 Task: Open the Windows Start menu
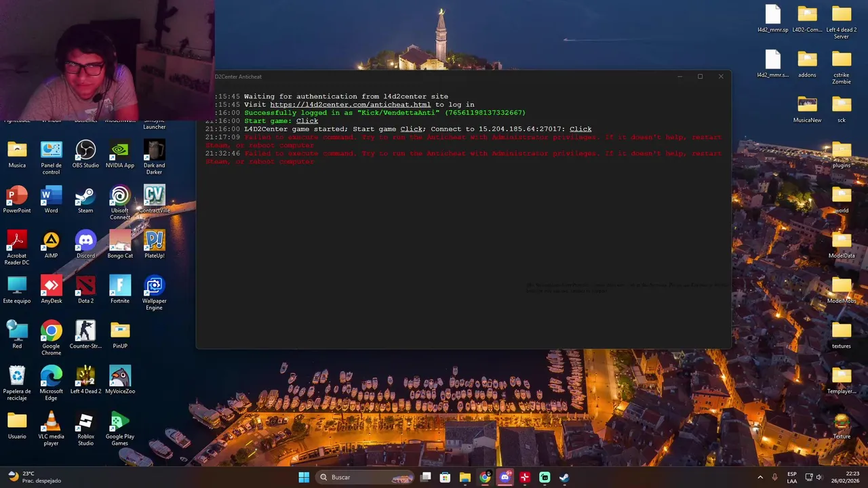coord(304,477)
